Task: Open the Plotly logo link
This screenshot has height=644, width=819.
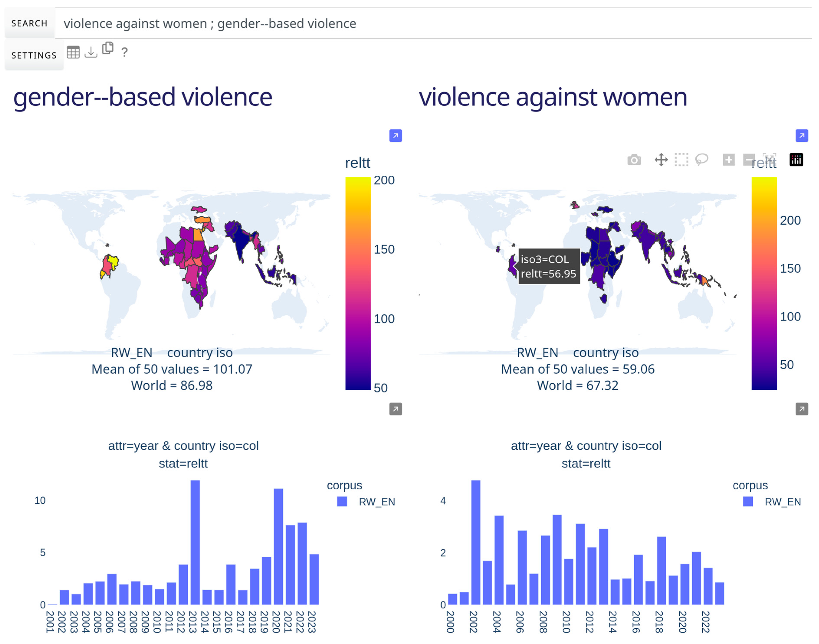Action: coord(796,160)
